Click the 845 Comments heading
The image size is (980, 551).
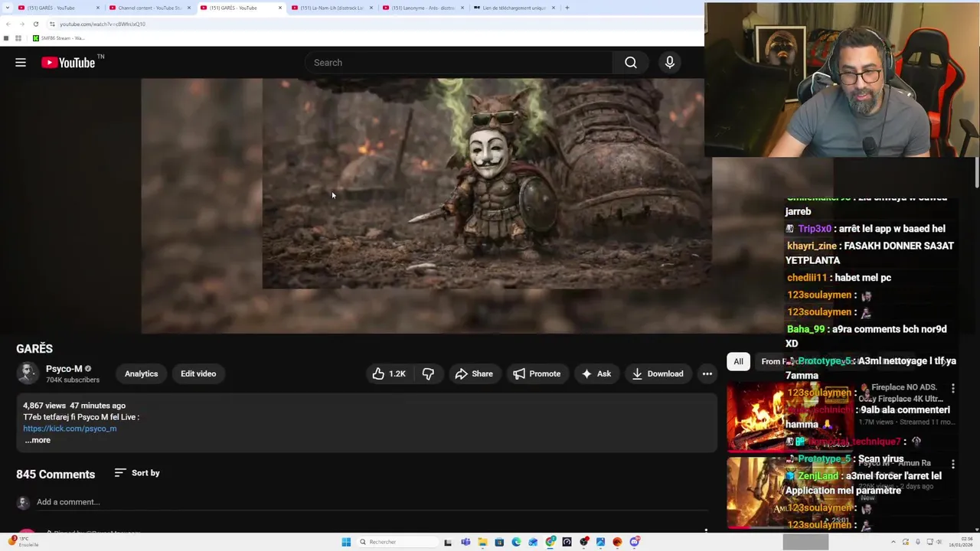click(56, 474)
